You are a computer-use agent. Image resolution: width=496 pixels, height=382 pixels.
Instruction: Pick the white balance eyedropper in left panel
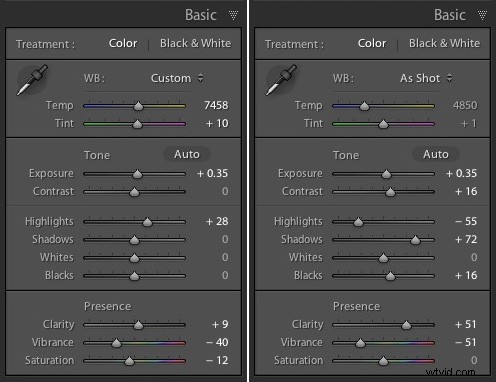[x=32, y=80]
